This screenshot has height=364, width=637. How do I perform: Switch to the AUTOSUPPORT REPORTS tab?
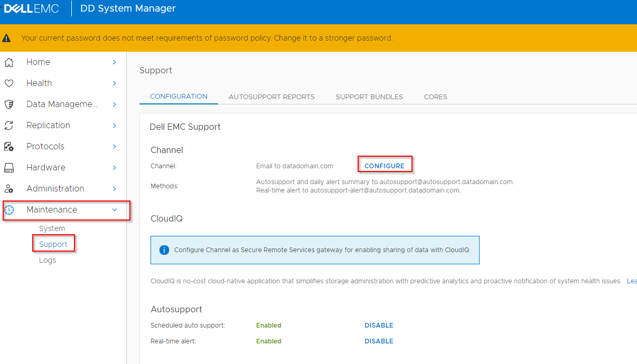tap(271, 97)
